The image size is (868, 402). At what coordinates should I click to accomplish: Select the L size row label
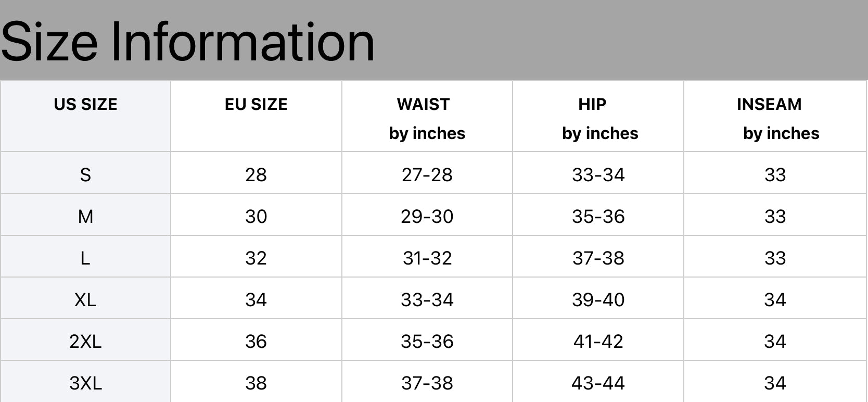pos(86,258)
